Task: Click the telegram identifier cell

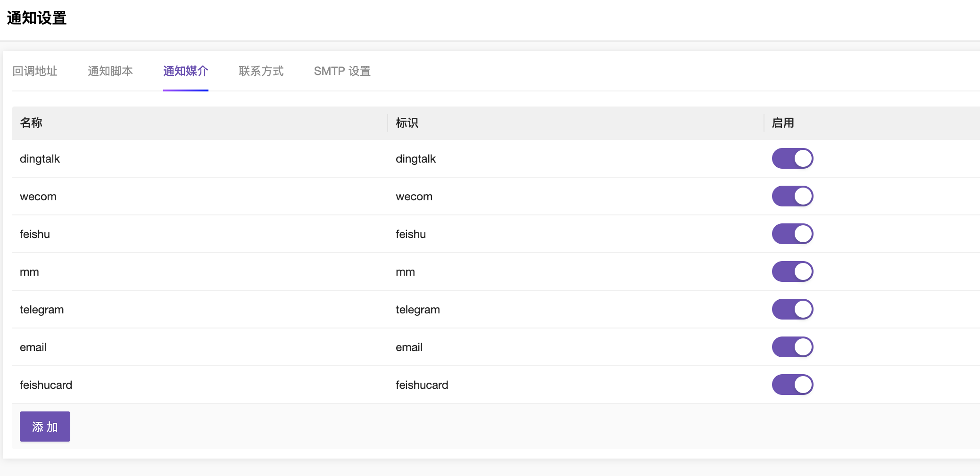Action: pyautogui.click(x=418, y=310)
